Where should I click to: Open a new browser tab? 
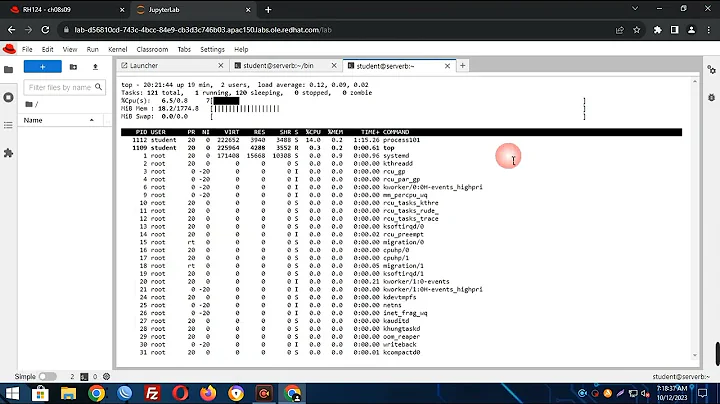click(x=268, y=10)
